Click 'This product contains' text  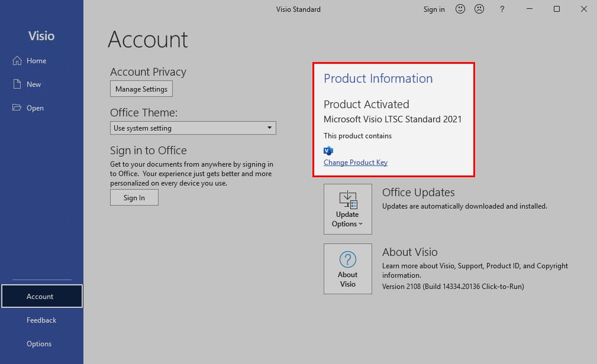pos(357,136)
